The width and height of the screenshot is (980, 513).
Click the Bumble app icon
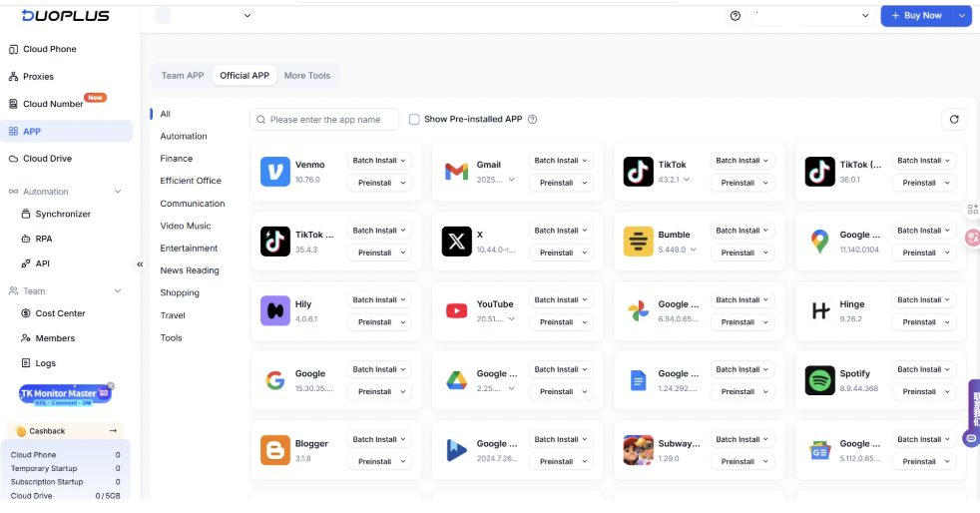638,242
